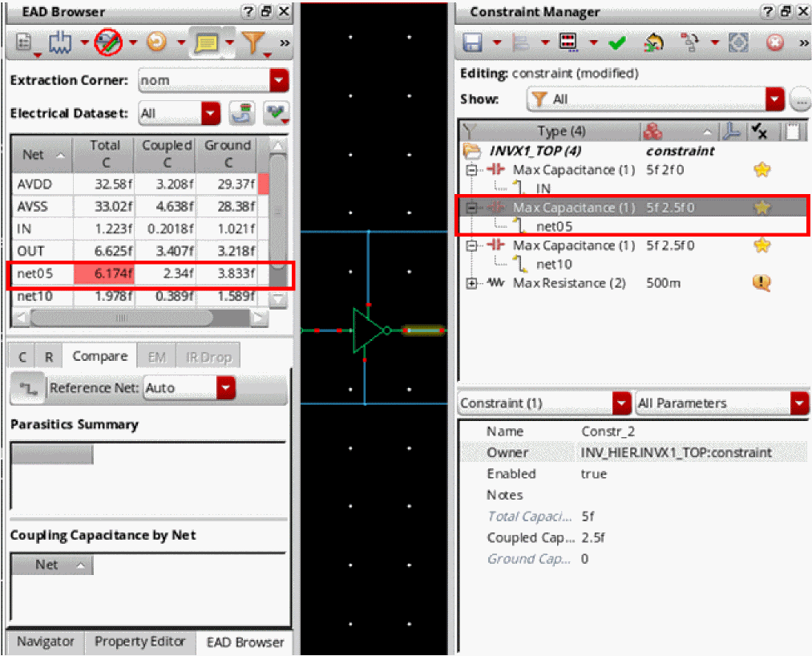
Task: Click the red delete constraint icon
Action: [774, 43]
